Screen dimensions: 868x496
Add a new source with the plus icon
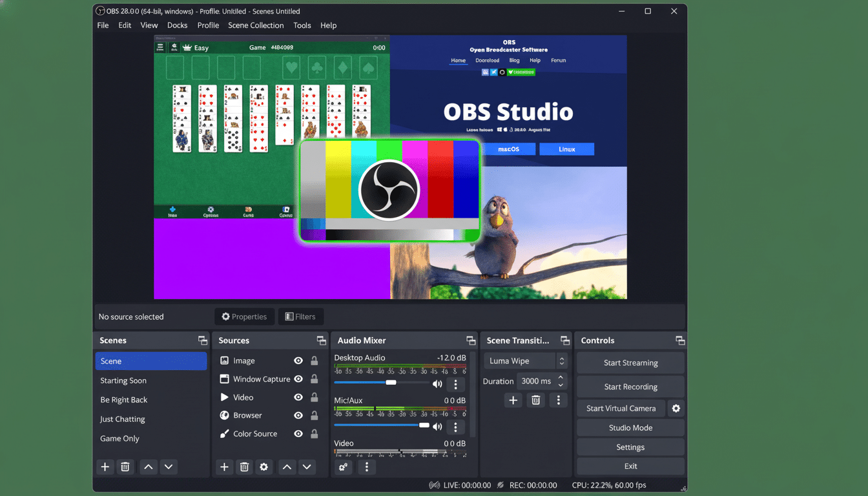point(224,466)
